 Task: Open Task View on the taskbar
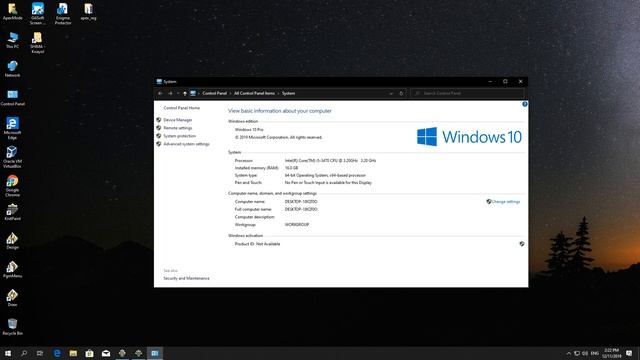[x=40, y=353]
